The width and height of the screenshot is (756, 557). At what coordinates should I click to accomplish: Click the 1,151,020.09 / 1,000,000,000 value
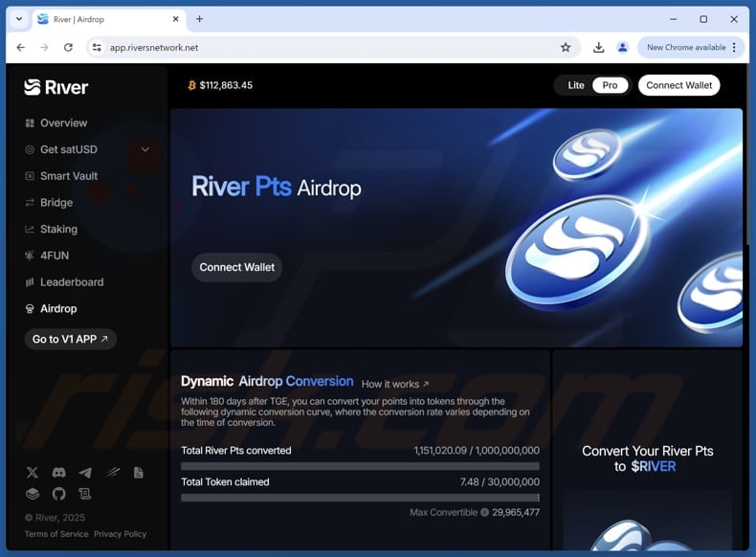(477, 451)
